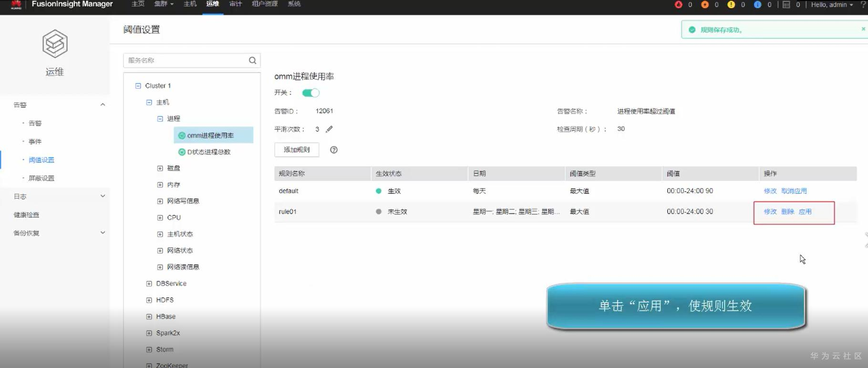Expand the DBService tree node
This screenshot has width=868, height=368.
149,284
